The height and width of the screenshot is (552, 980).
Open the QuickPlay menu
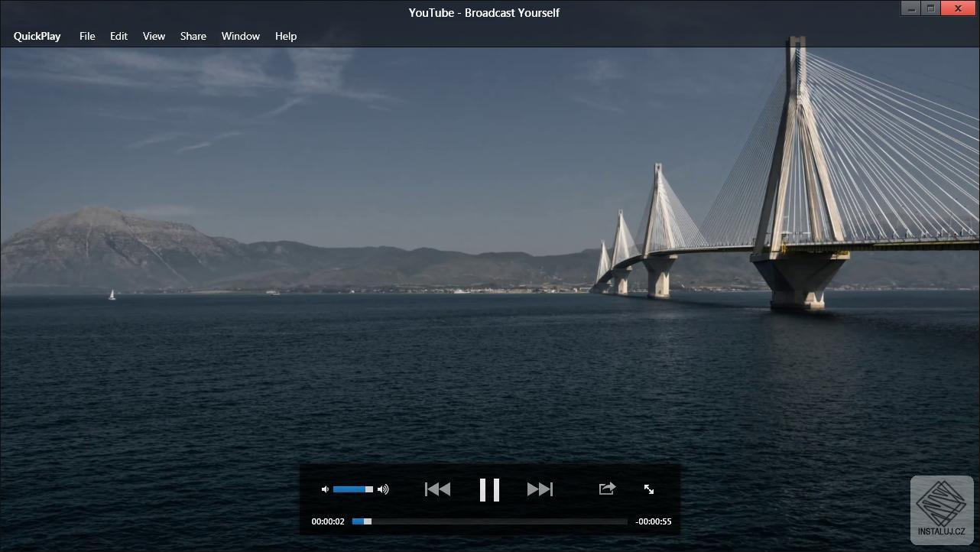click(37, 36)
